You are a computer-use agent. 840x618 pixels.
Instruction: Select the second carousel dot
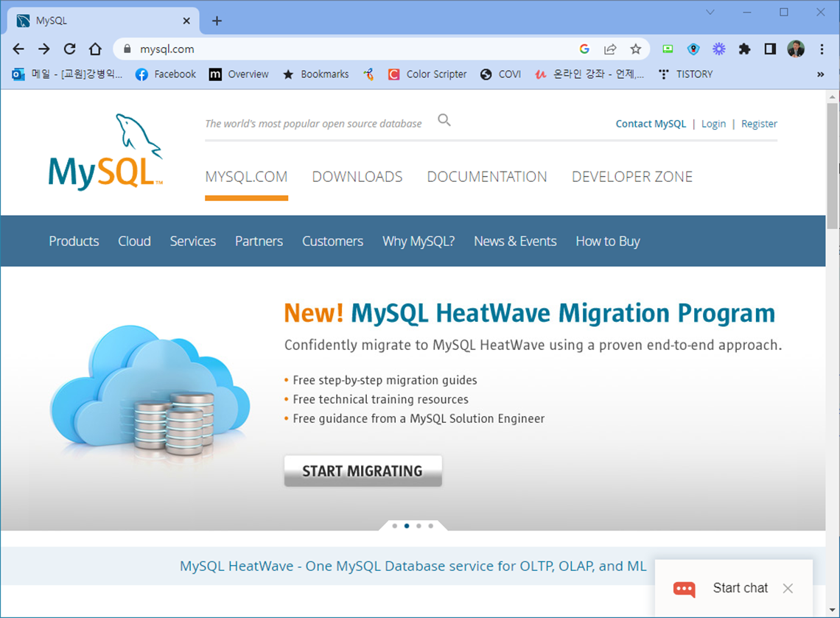(x=407, y=526)
